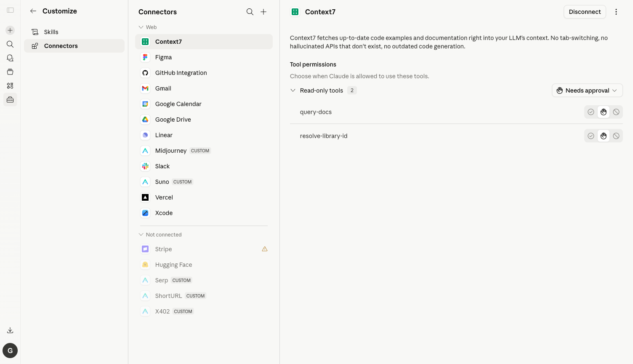633x364 pixels.
Task: Open the ShortURL custom connector
Action: pos(204,296)
